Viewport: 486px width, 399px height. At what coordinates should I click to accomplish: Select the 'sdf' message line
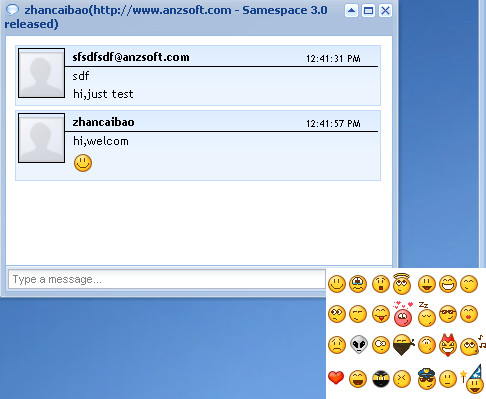[81, 76]
